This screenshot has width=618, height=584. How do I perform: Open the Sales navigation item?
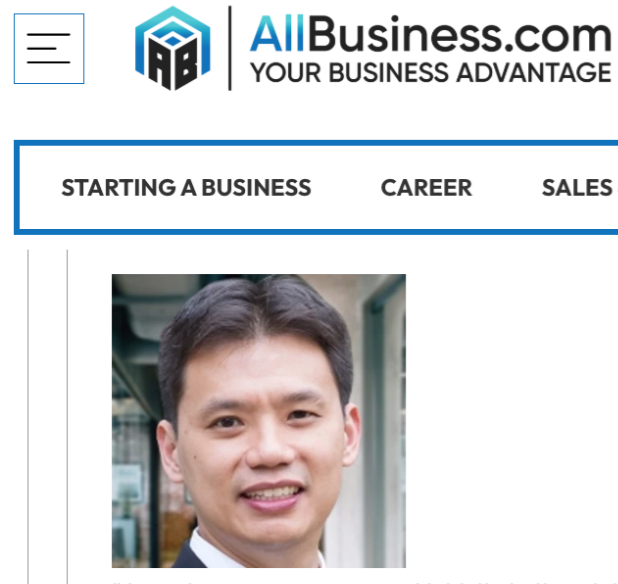pyautogui.click(x=577, y=188)
